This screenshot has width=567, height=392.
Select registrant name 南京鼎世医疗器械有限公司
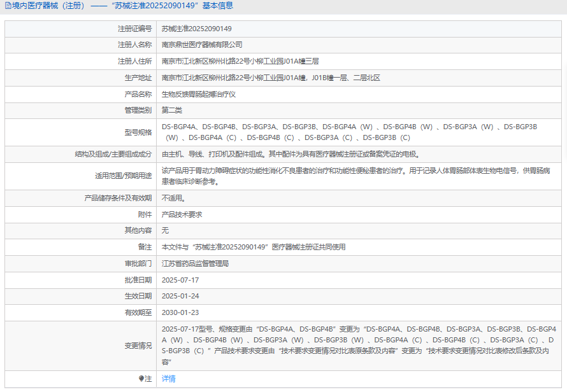click(x=202, y=45)
